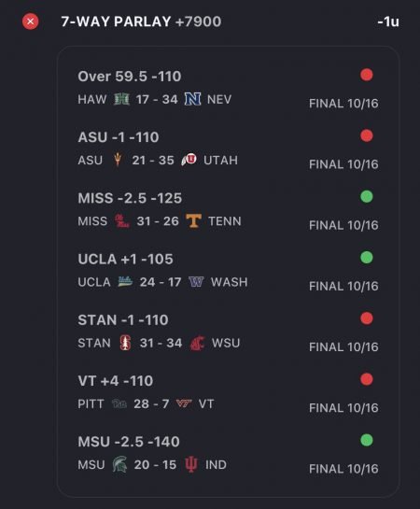Click the Hawaii team logo
420x509 pixels.
click(121, 99)
